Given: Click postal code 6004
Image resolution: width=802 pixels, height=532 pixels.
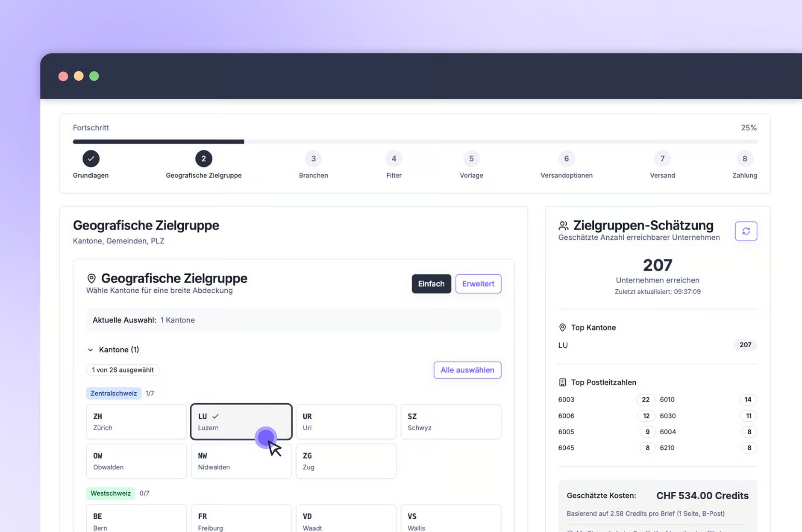Looking at the screenshot, I should coord(668,432).
